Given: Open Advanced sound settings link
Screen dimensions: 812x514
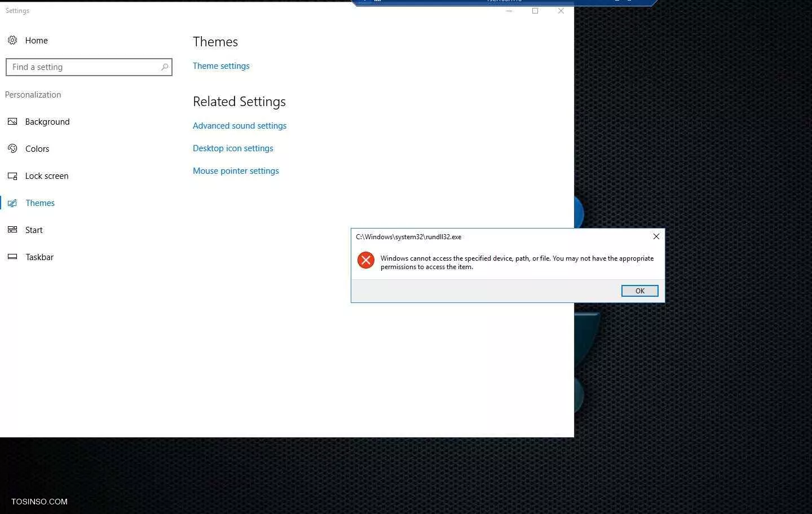Looking at the screenshot, I should (x=240, y=126).
